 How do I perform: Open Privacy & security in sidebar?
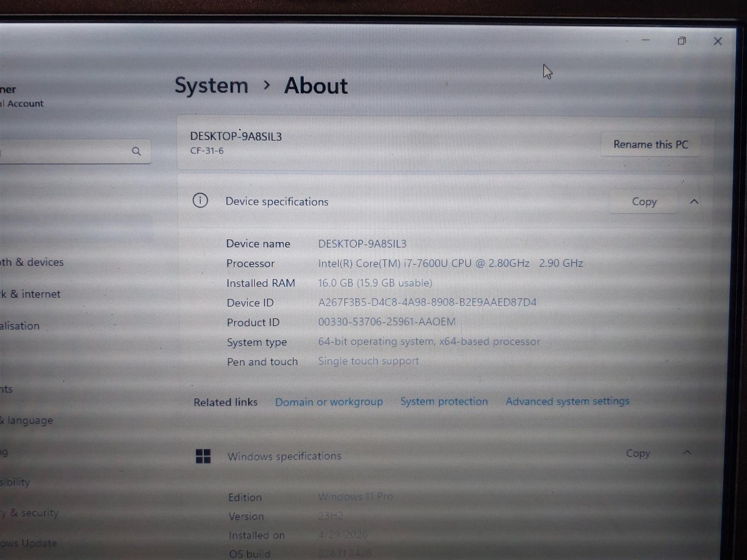[29, 513]
